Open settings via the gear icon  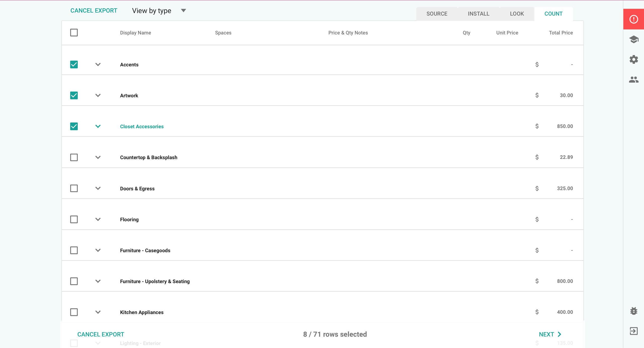[x=633, y=60]
